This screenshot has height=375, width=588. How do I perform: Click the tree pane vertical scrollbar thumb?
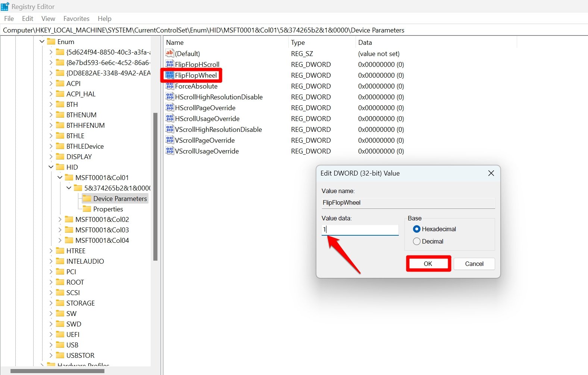(155, 186)
